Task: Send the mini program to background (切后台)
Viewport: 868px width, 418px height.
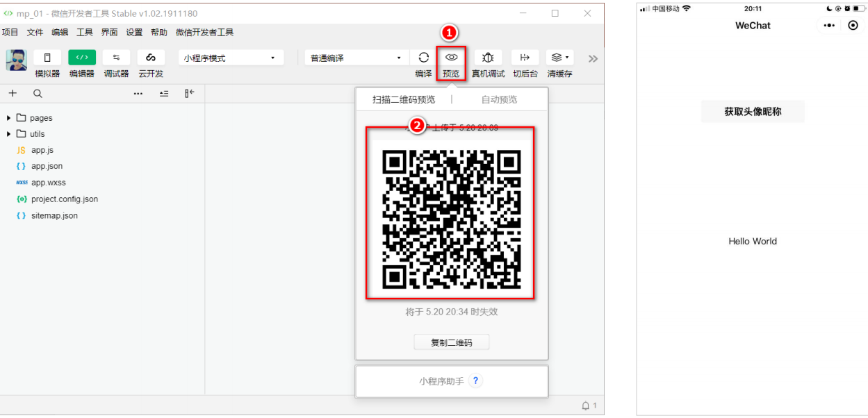Action: click(x=524, y=58)
